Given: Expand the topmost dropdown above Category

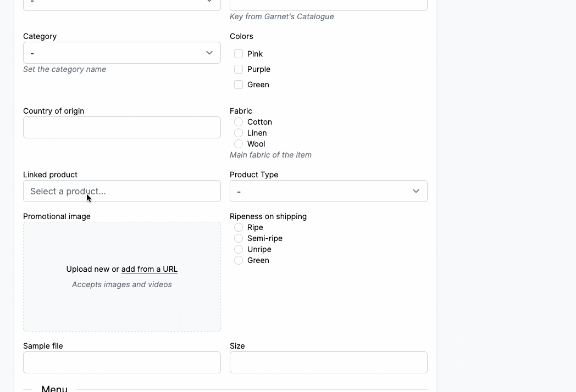Looking at the screenshot, I should [x=121, y=3].
